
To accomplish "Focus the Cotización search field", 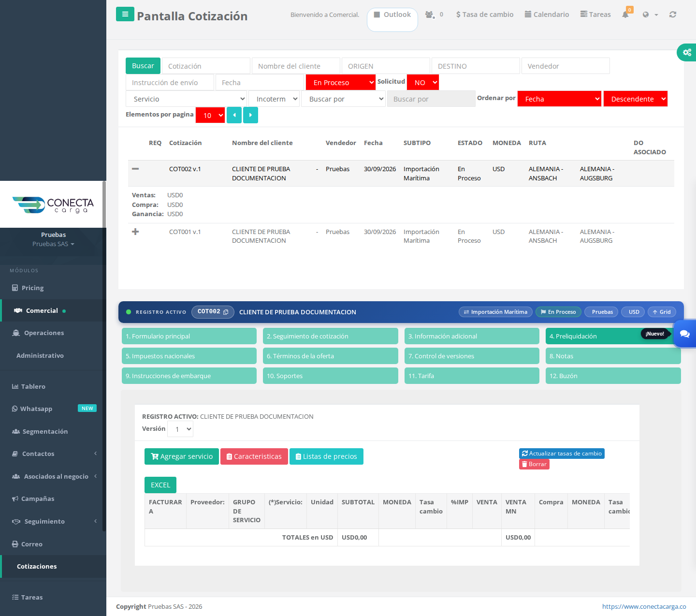I will (206, 66).
